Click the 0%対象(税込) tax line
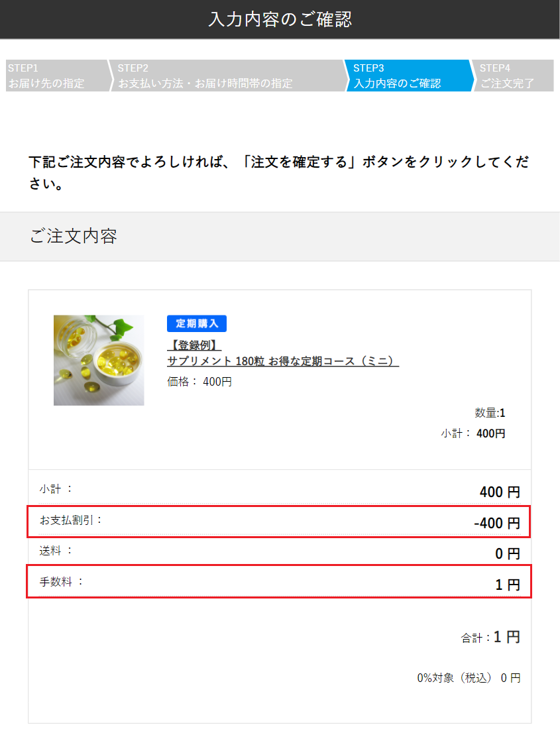Screen dimensions: 560x735 [x=469, y=678]
